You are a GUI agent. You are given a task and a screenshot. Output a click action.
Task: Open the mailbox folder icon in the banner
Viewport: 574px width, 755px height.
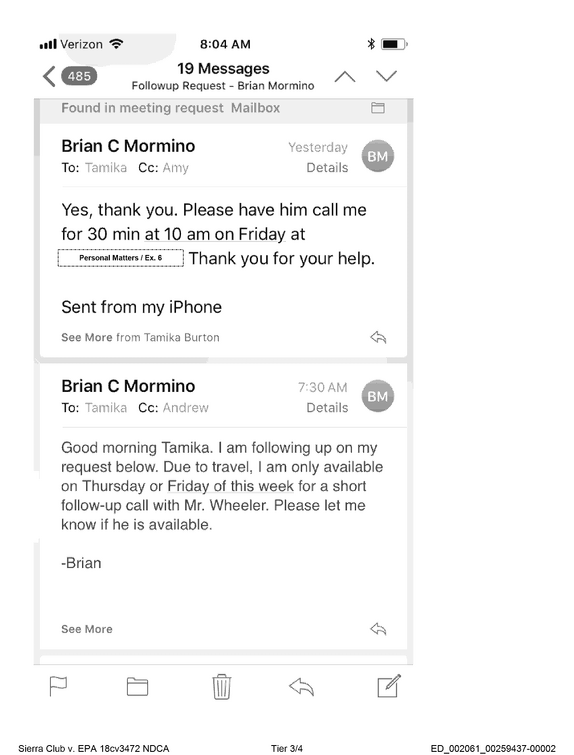(378, 108)
